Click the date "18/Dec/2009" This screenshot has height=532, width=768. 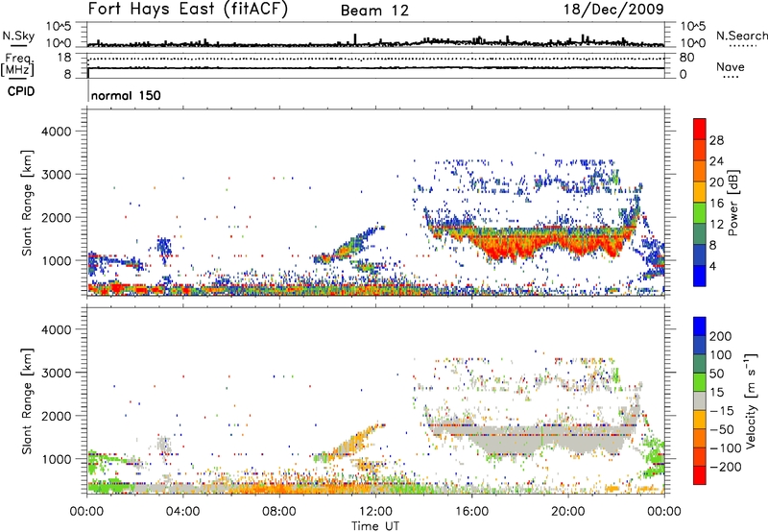(x=613, y=9)
